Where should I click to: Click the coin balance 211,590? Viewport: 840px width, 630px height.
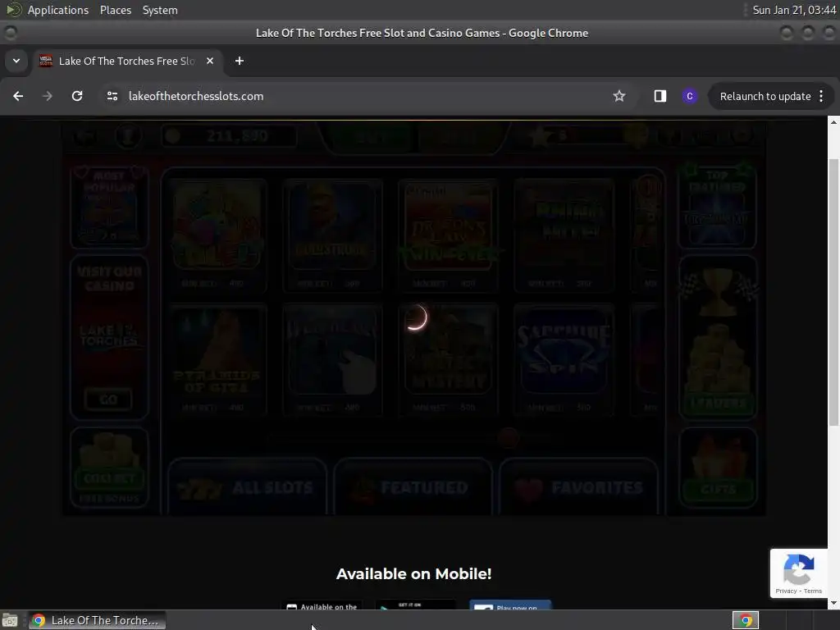(230, 135)
